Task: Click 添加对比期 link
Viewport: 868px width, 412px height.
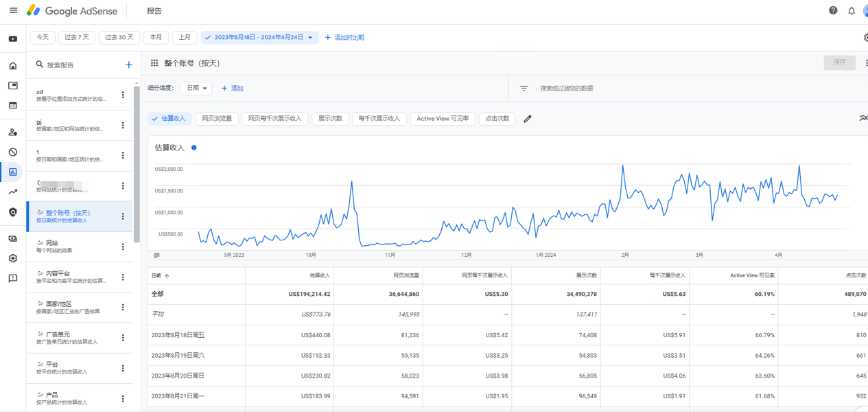Action: coord(344,37)
